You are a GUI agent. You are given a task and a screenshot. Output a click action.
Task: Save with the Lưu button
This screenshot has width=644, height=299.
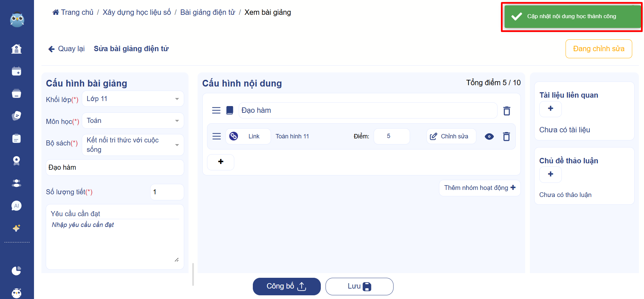coord(359,286)
